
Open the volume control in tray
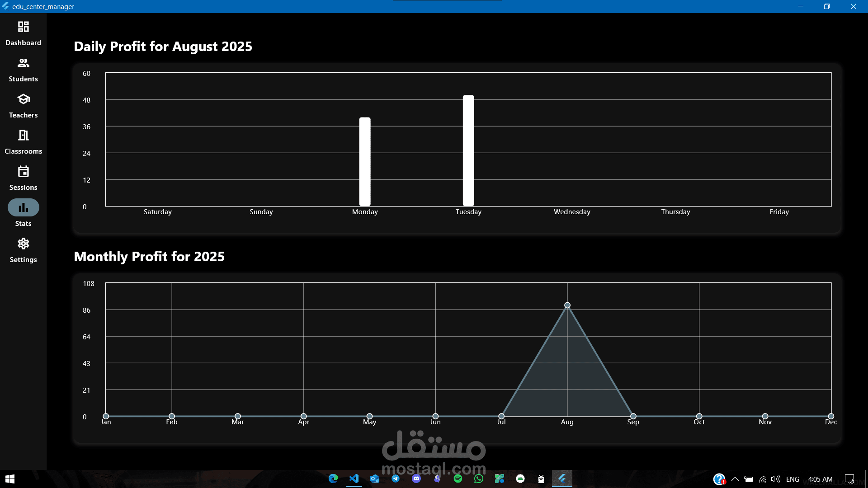pos(776,479)
